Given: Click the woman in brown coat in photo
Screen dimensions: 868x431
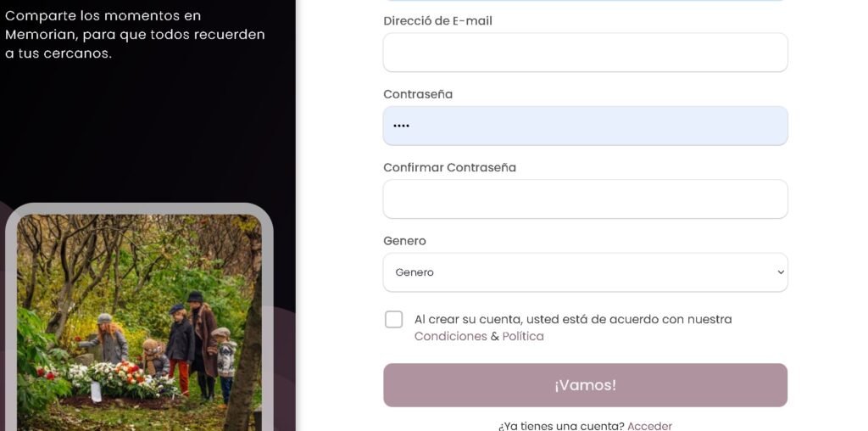Looking at the screenshot, I should click(x=203, y=344).
